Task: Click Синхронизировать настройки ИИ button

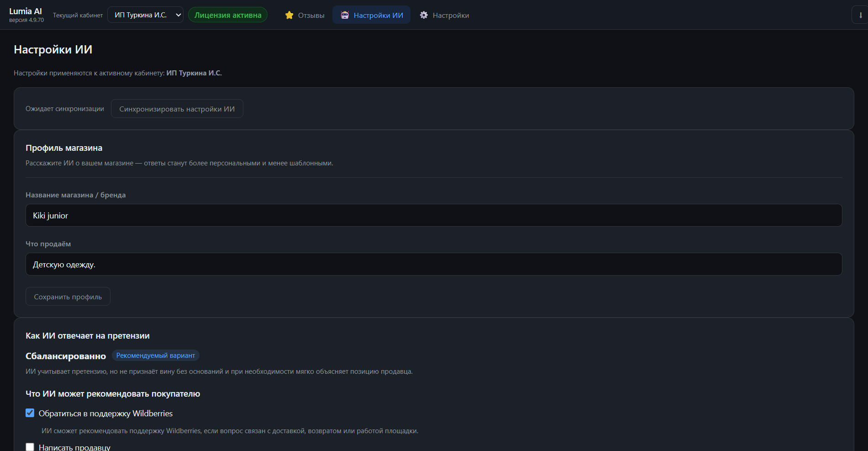Action: 177,109
